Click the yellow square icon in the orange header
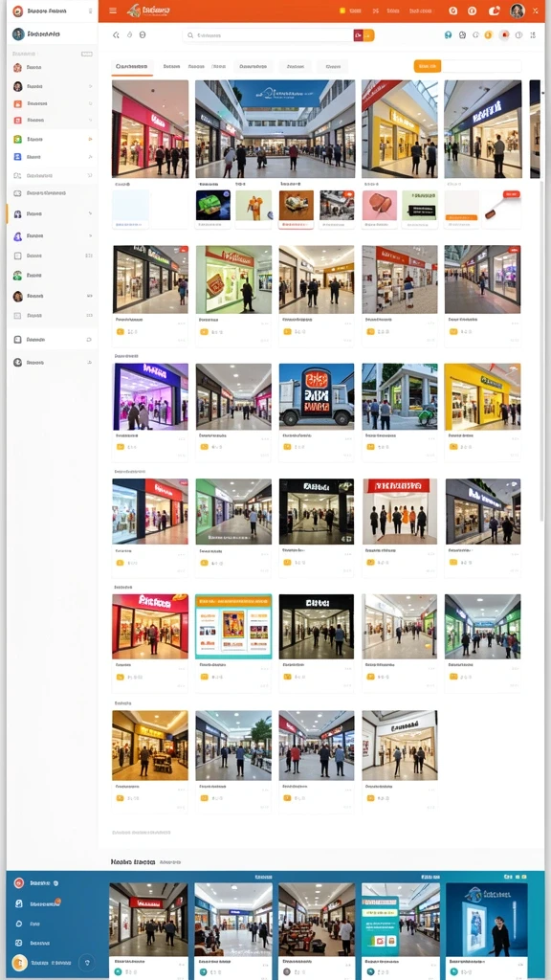 [342, 11]
